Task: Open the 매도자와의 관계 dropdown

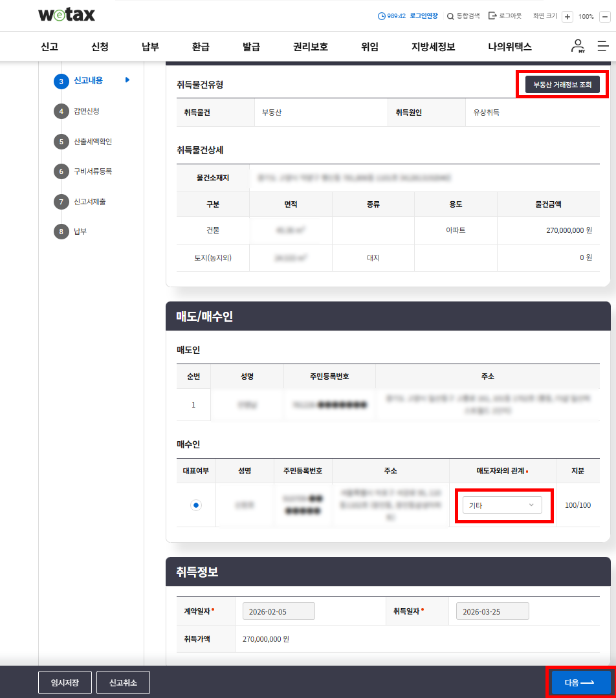Action: [502, 505]
